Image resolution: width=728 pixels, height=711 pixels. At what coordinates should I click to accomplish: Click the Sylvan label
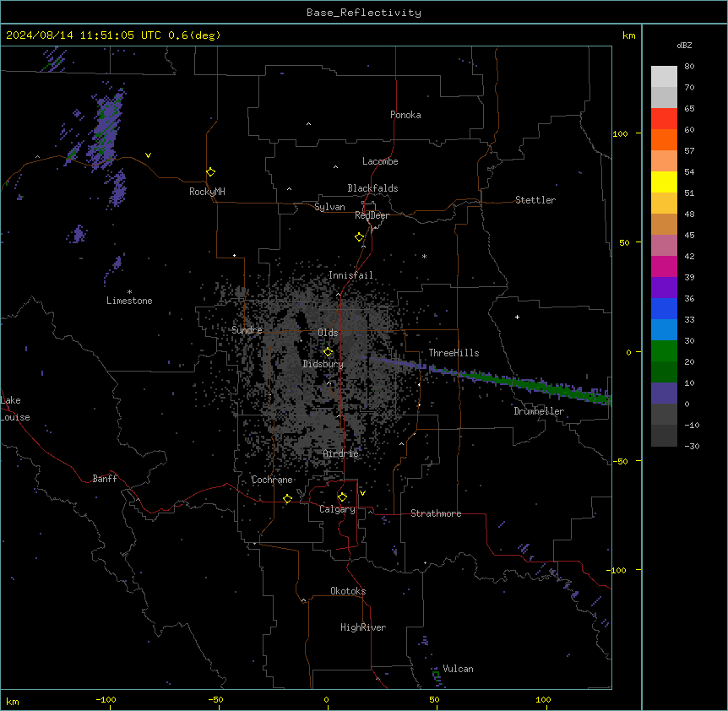(x=329, y=207)
